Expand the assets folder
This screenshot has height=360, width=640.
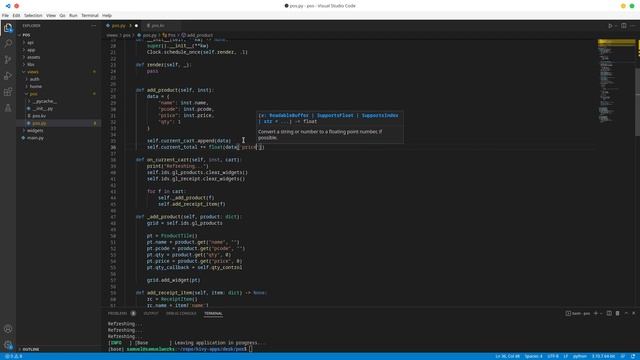[x=31, y=57]
